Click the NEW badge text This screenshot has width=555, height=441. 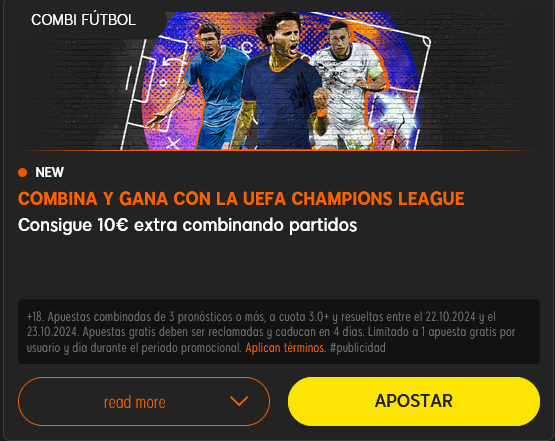(x=50, y=172)
